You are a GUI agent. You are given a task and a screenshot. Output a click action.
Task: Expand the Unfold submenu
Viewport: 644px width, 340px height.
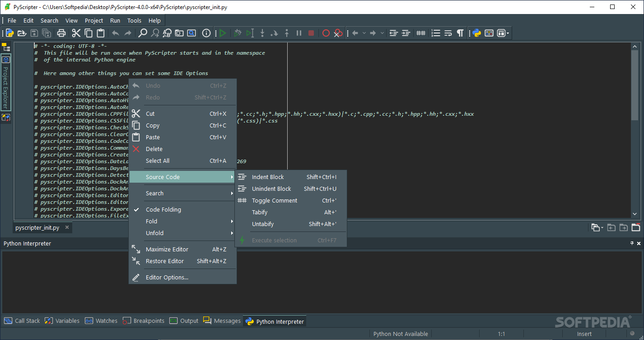tap(182, 233)
